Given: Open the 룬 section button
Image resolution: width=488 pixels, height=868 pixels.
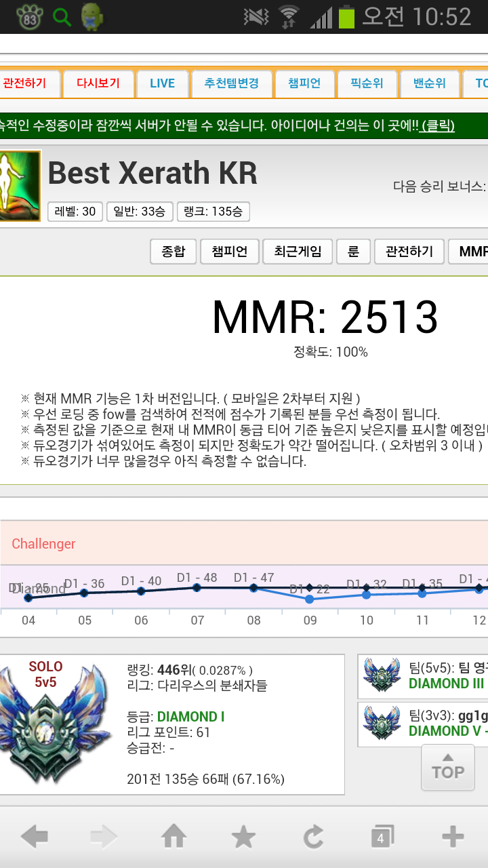Looking at the screenshot, I should pyautogui.click(x=353, y=252).
